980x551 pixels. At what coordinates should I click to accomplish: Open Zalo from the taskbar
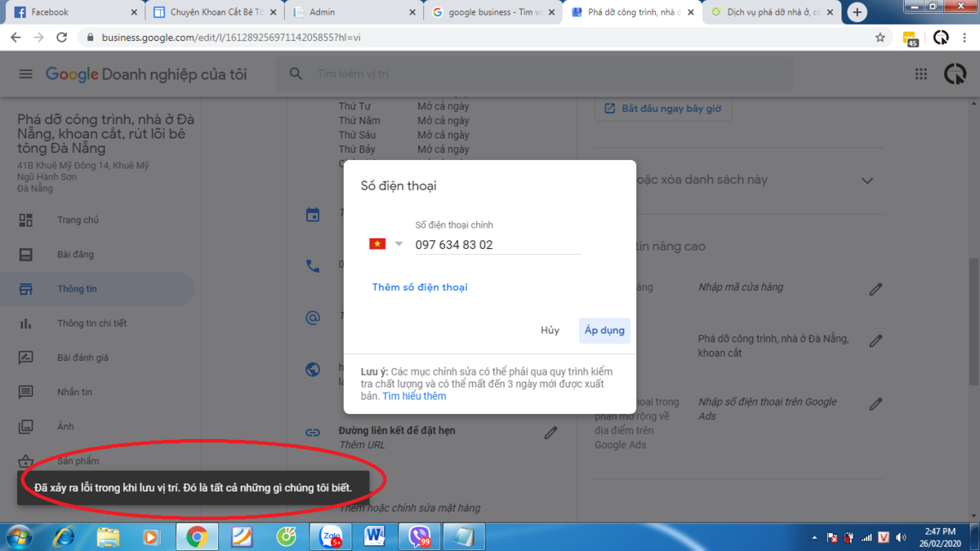[x=331, y=537]
